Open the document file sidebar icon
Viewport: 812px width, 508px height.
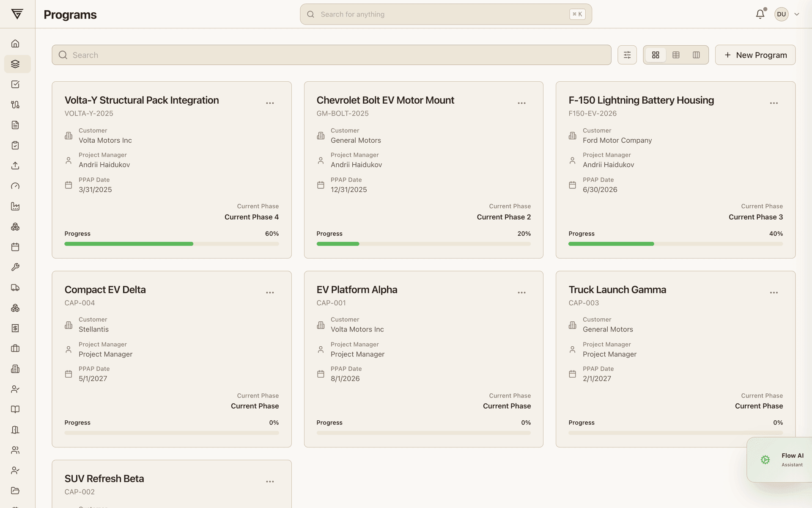15,125
